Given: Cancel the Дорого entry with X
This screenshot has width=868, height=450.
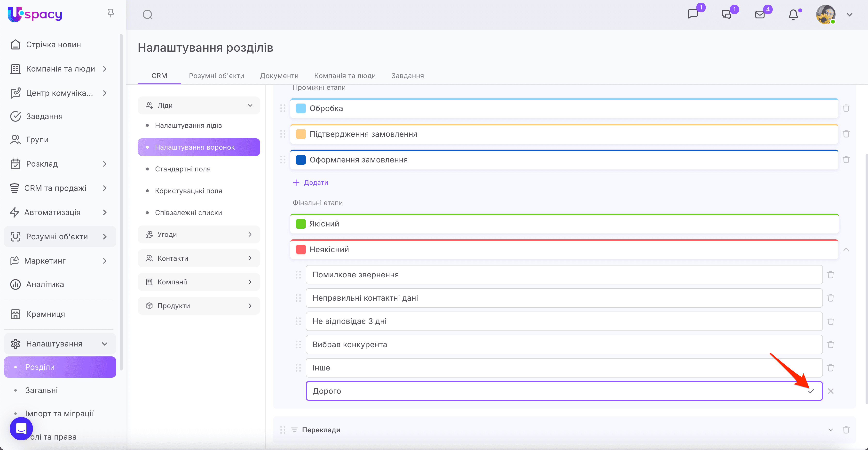Looking at the screenshot, I should tap(831, 391).
